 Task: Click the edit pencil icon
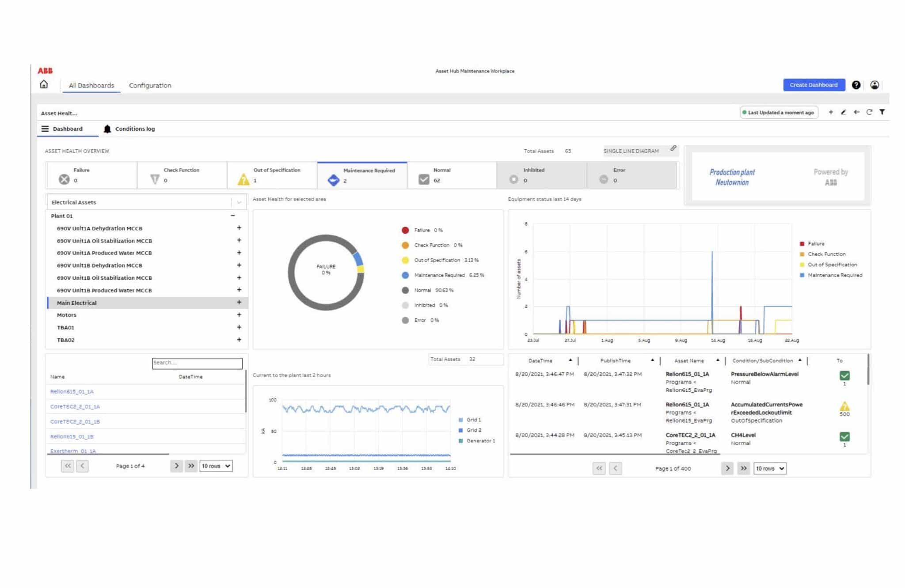pos(843,112)
